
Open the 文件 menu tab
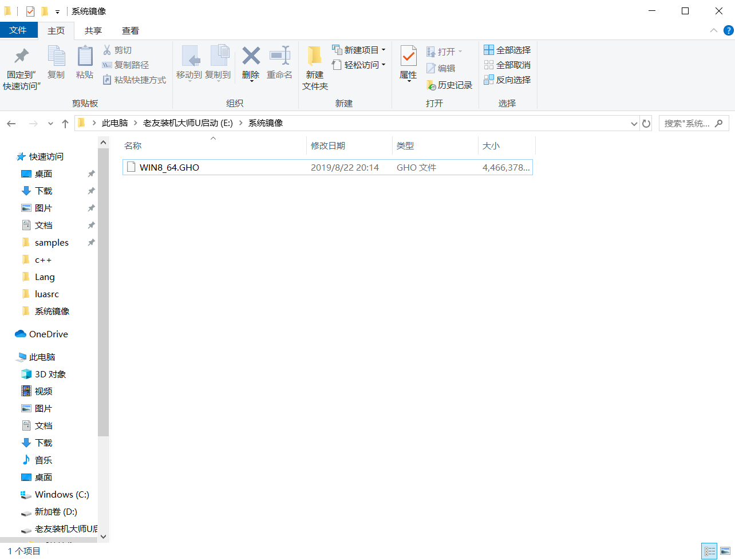point(18,30)
